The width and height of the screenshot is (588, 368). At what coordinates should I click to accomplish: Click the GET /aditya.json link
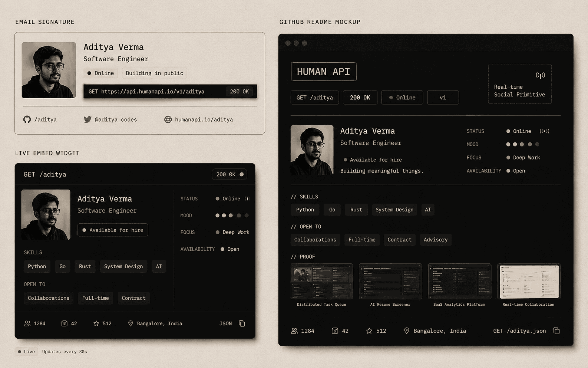pyautogui.click(x=519, y=331)
